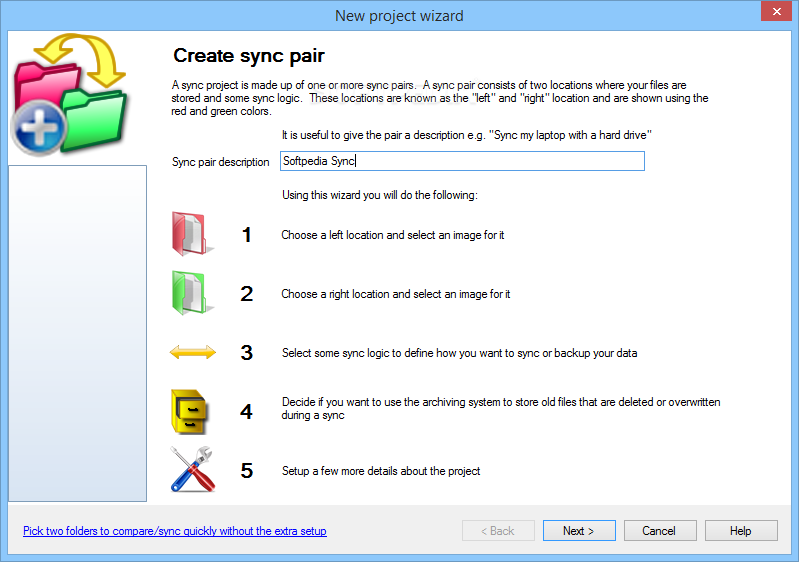Click the disabled Back button
Viewport: 799px width, 562px height.
pos(498,530)
